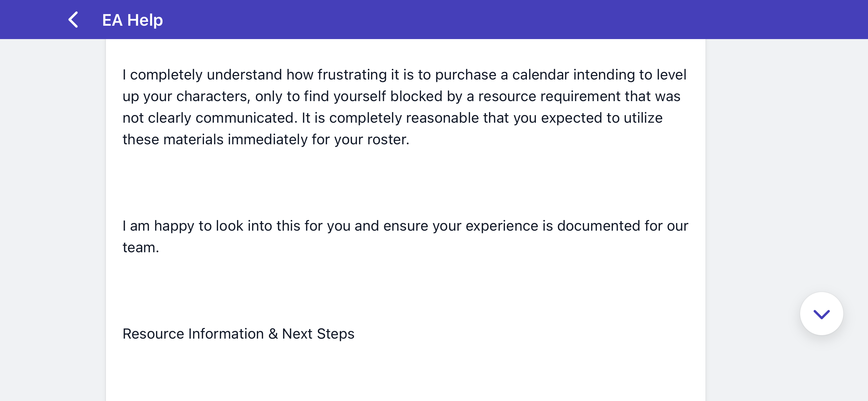Click the 'I am happy to look into' line

pyautogui.click(x=405, y=226)
